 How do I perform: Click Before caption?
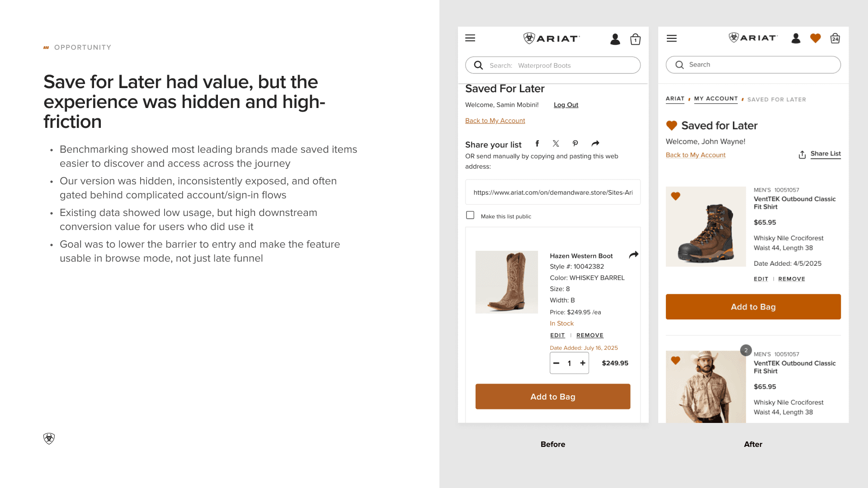point(553,444)
